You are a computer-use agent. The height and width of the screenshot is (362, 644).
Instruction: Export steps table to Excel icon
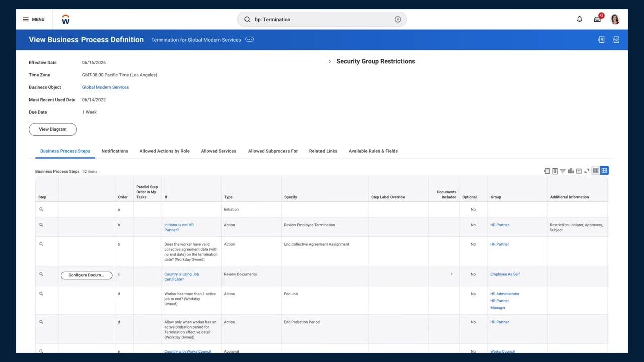tap(547, 171)
